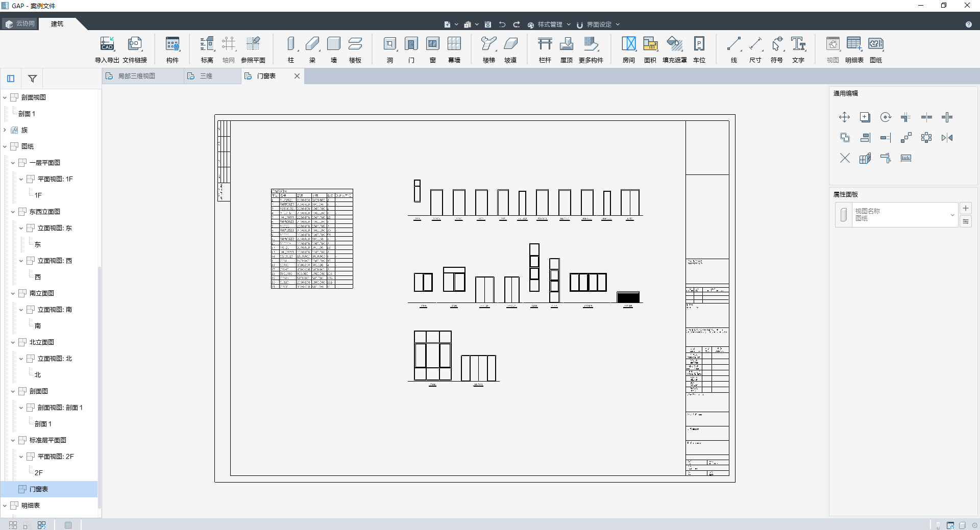The height and width of the screenshot is (530, 980).
Task: Select the 楼板 floor slab tool
Action: pos(355,49)
